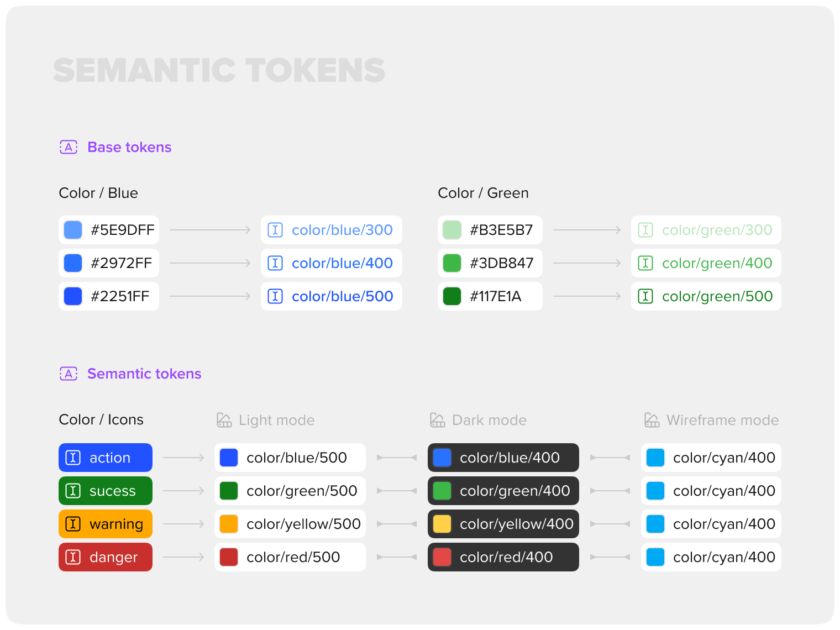Click the token icon in color/blue/400

coord(275,263)
